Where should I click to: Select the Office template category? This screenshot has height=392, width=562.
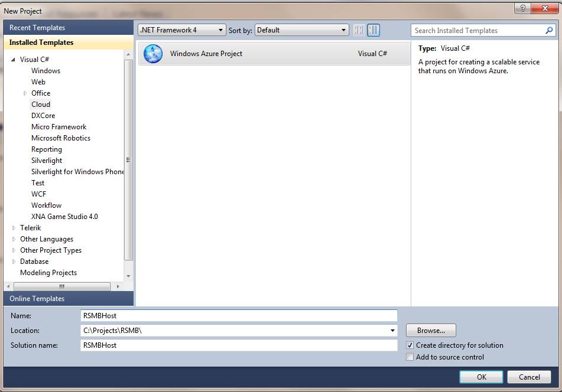click(41, 93)
